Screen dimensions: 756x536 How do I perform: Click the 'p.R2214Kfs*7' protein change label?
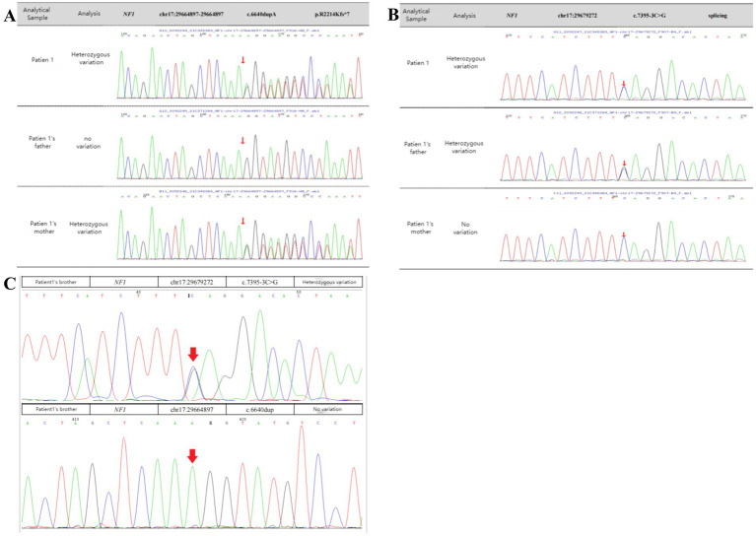332,15
